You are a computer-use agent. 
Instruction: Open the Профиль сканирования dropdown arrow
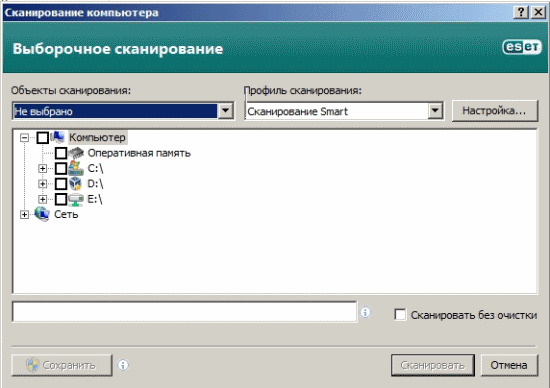click(x=435, y=111)
